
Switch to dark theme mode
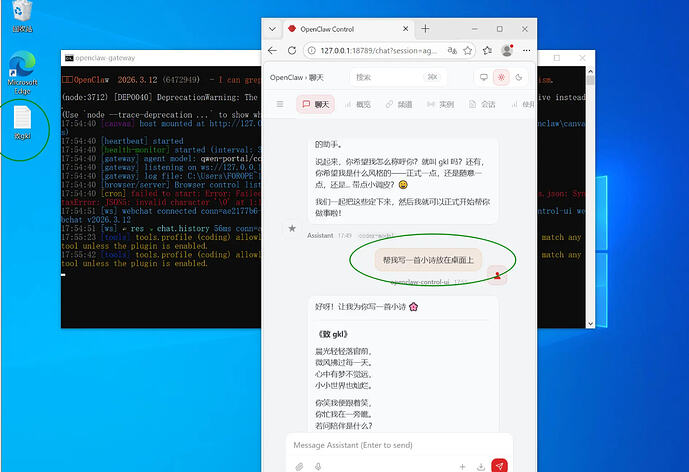coord(519,77)
